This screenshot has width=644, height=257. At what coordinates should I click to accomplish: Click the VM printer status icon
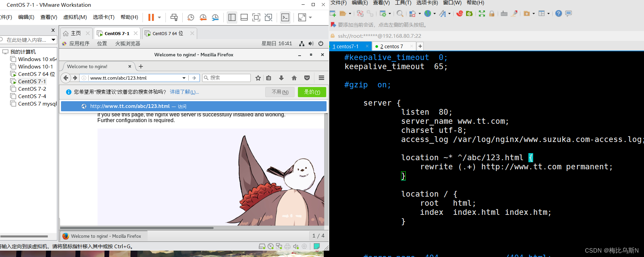[x=287, y=246]
